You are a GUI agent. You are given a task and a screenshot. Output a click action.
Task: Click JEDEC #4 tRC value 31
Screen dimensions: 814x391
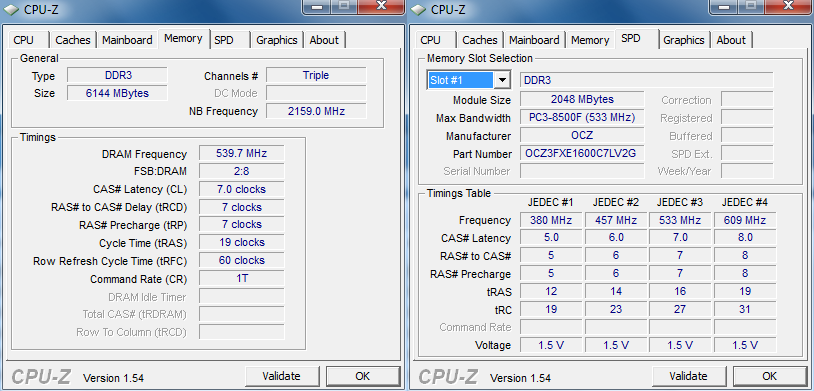pos(745,309)
